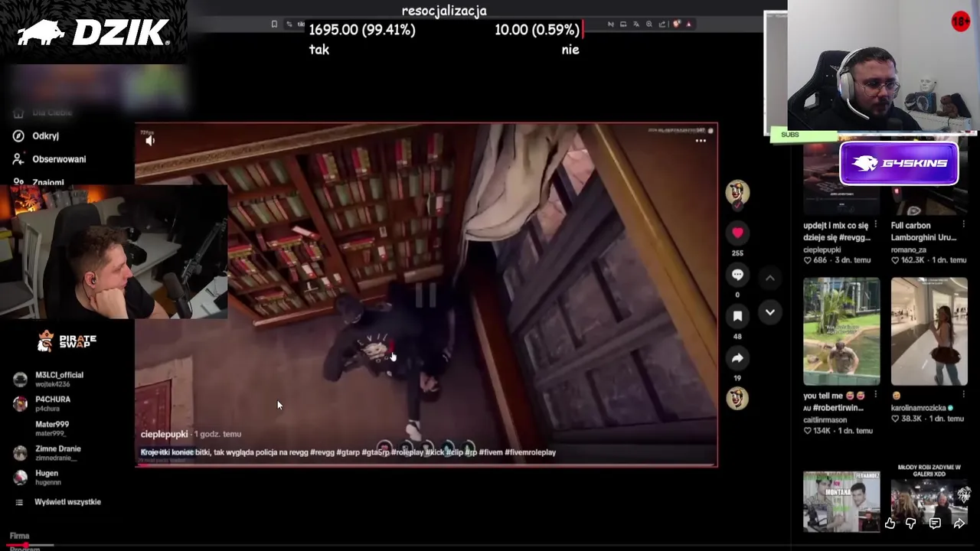Save the video using the bookmark icon

click(737, 316)
